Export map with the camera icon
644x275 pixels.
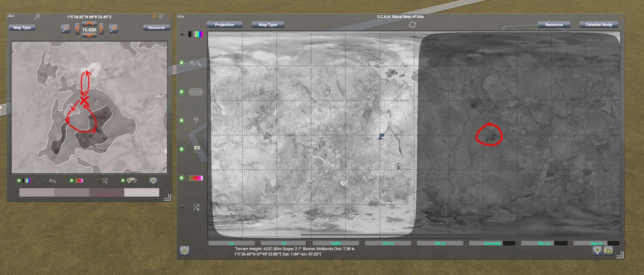[x=608, y=251]
